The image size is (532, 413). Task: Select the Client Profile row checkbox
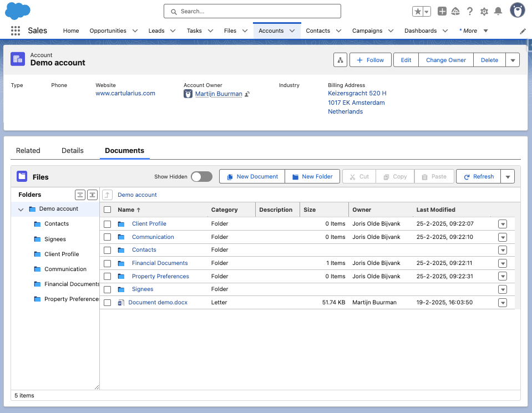click(107, 224)
